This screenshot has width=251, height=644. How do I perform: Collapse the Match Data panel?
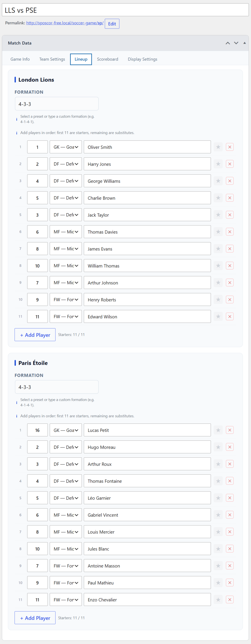[245, 43]
